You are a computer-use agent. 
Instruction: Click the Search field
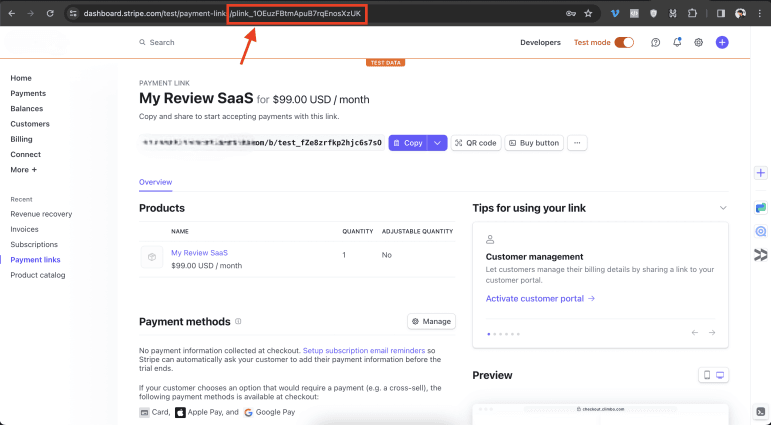[162, 43]
